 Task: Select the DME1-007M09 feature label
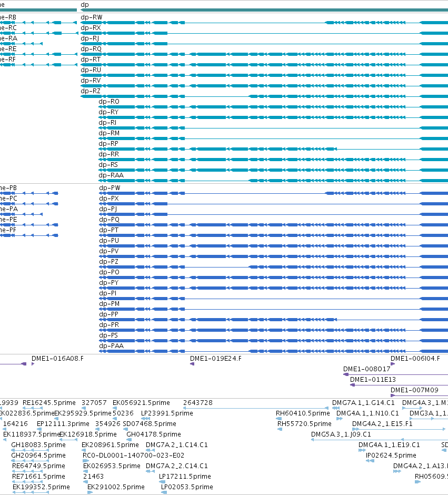414,390
